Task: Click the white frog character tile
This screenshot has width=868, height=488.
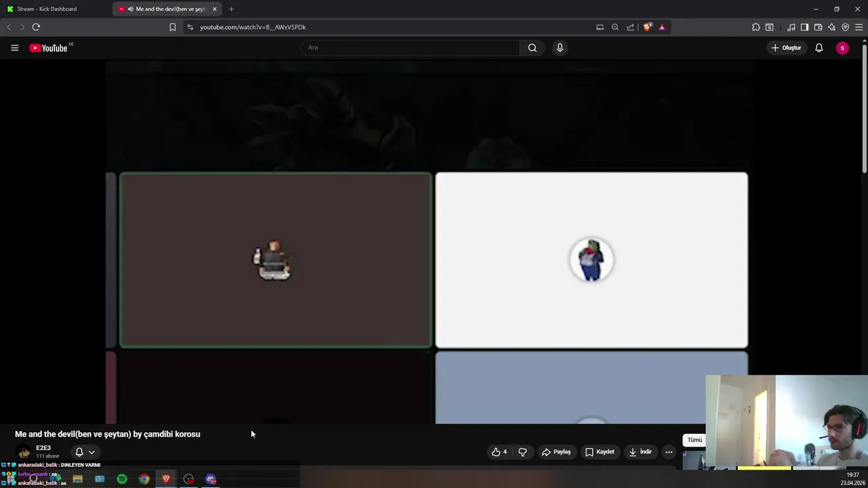Action: pyautogui.click(x=591, y=260)
